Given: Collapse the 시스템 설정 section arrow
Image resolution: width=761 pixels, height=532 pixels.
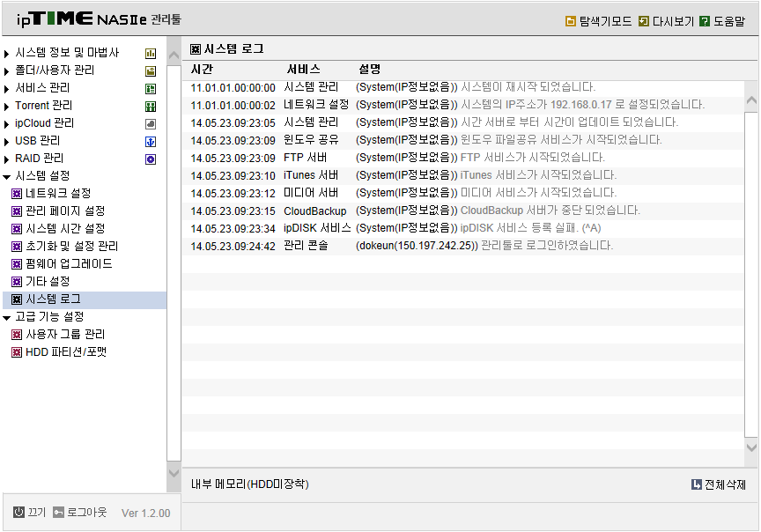Looking at the screenshot, I should [x=6, y=177].
